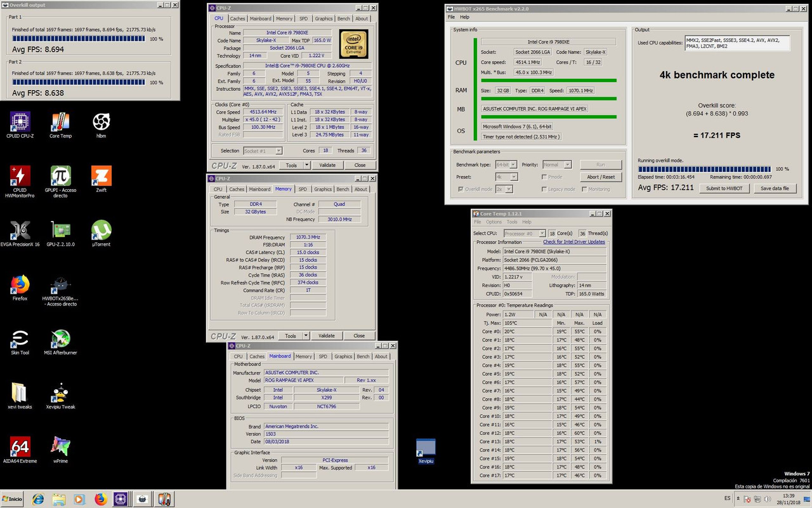Follow the Check for Intel Driver Updates link

pyautogui.click(x=574, y=242)
